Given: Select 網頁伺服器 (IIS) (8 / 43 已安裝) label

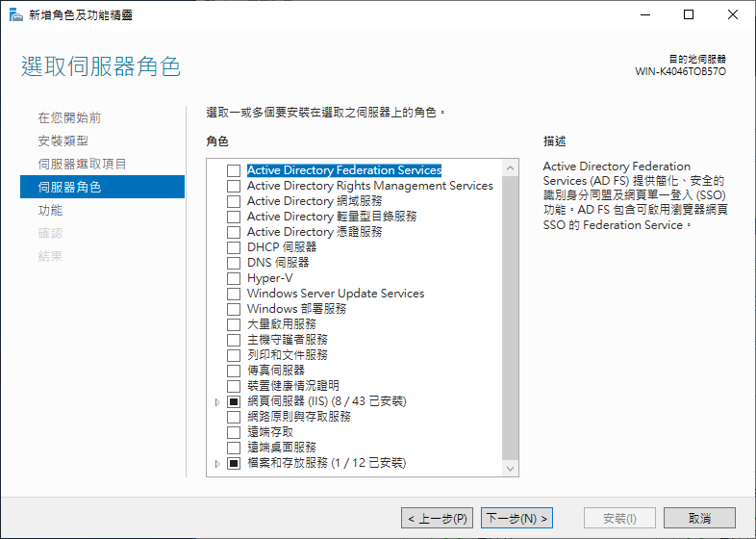Looking at the screenshot, I should 327,401.
